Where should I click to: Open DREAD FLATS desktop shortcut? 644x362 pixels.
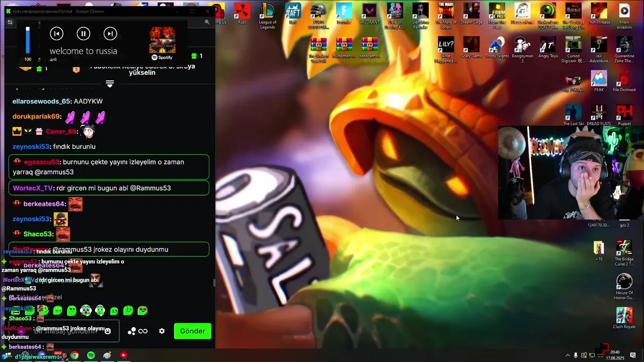coord(599,115)
